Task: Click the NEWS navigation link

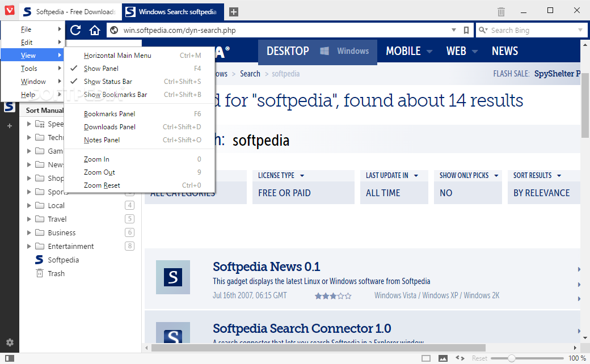Action: (504, 51)
